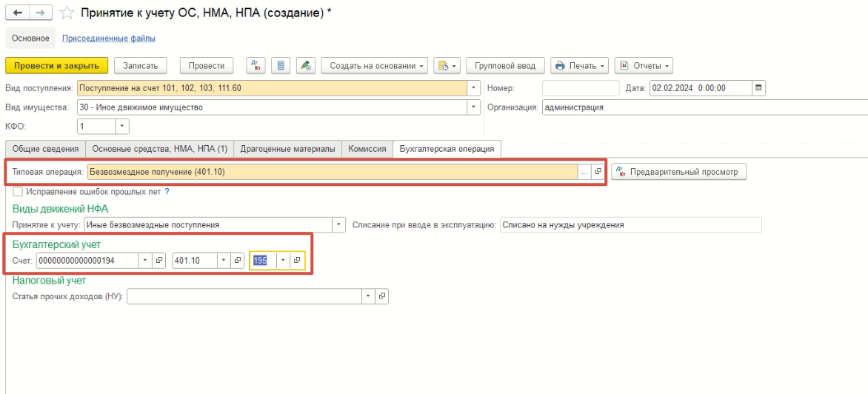Click the Записать button
Viewport: 868px width, 394px height.
141,65
